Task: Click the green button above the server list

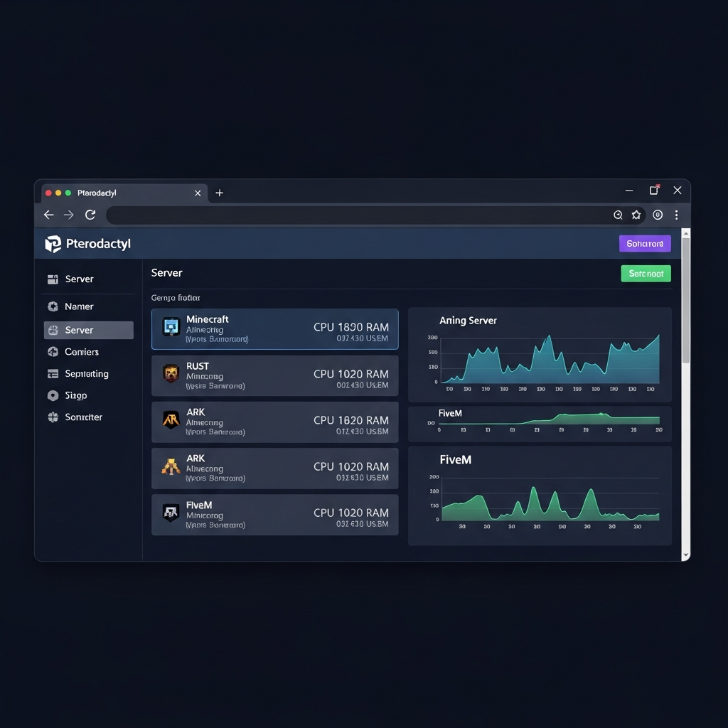Action: [x=646, y=273]
